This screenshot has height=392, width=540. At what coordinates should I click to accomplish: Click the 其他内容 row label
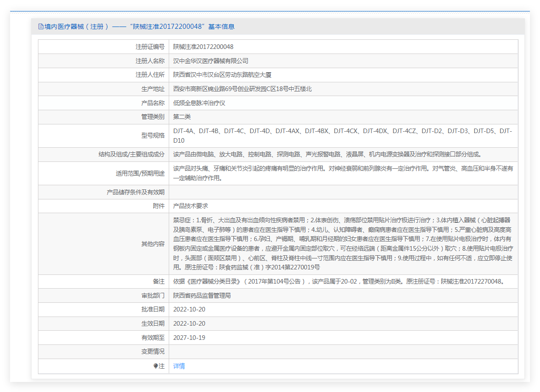coord(153,244)
